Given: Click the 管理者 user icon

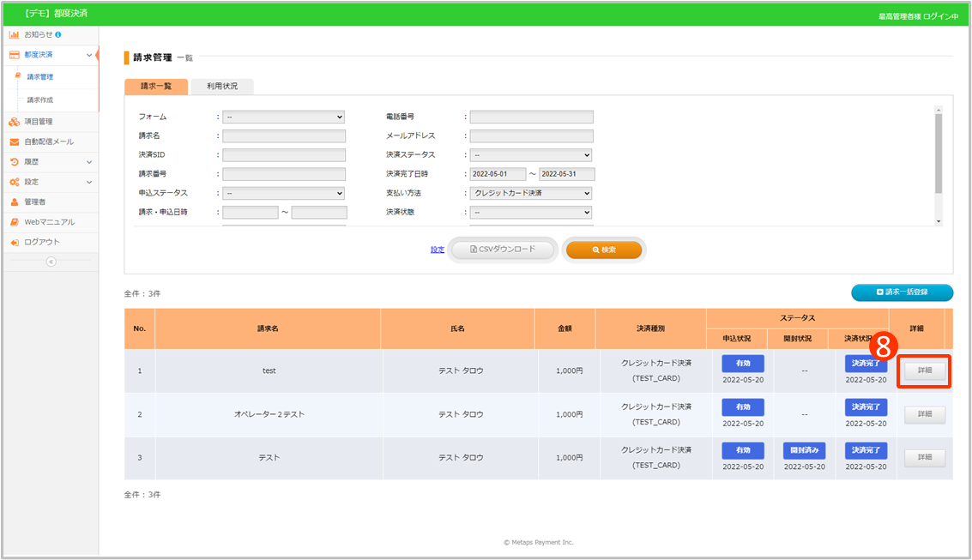Looking at the screenshot, I should [x=15, y=202].
